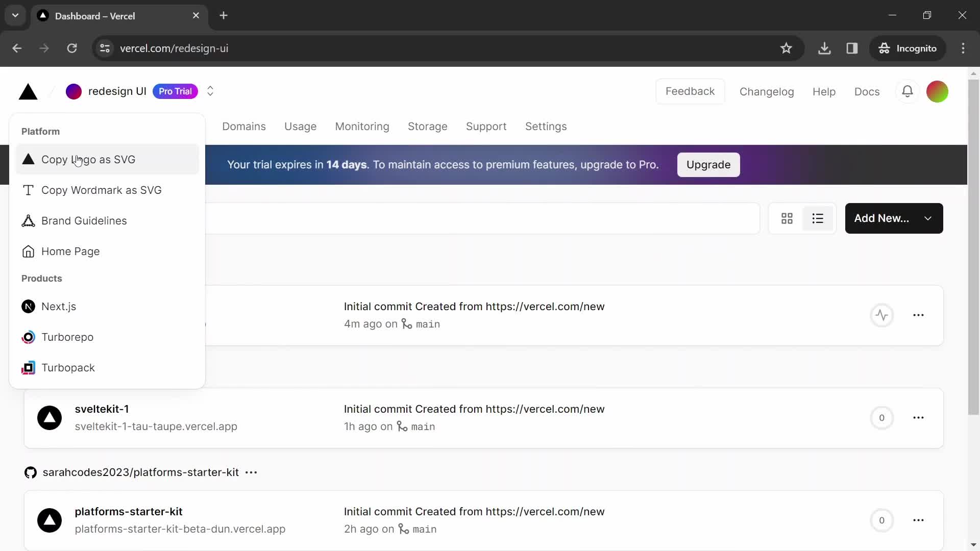Image resolution: width=980 pixels, height=551 pixels.
Task: Navigate to Home Page menu item
Action: pos(70,251)
